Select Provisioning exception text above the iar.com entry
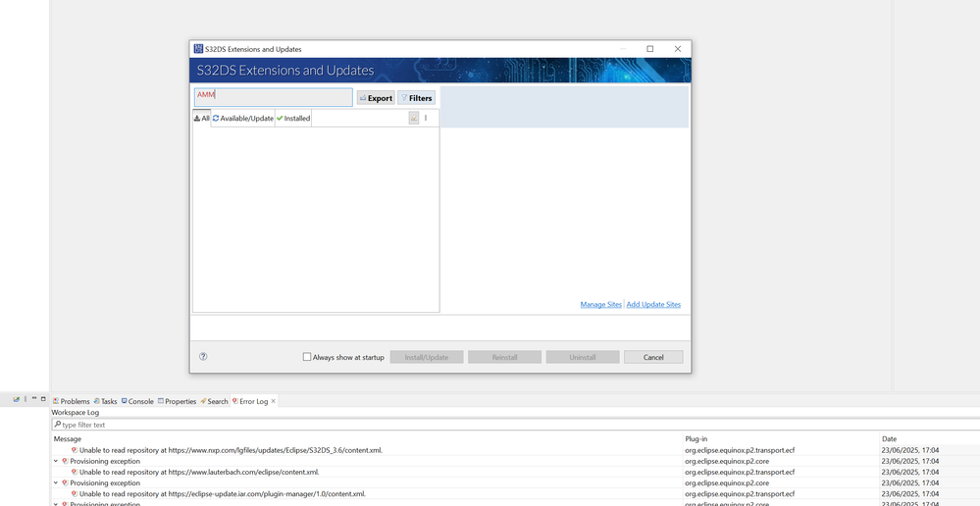This screenshot has width=980, height=506. click(105, 482)
